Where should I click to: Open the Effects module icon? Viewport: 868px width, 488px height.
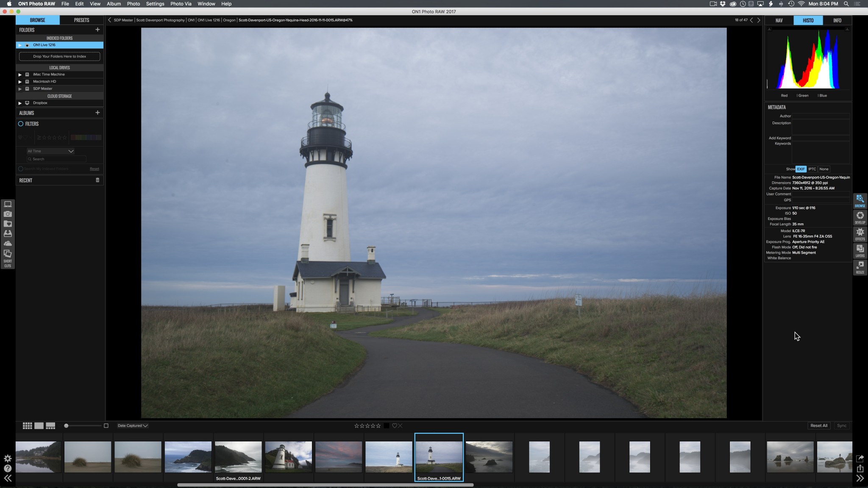860,234
